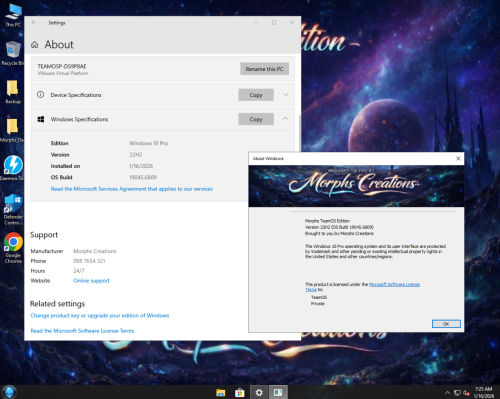Select Edition value Windows 10 Pro
The height and width of the screenshot is (399, 500).
click(149, 143)
